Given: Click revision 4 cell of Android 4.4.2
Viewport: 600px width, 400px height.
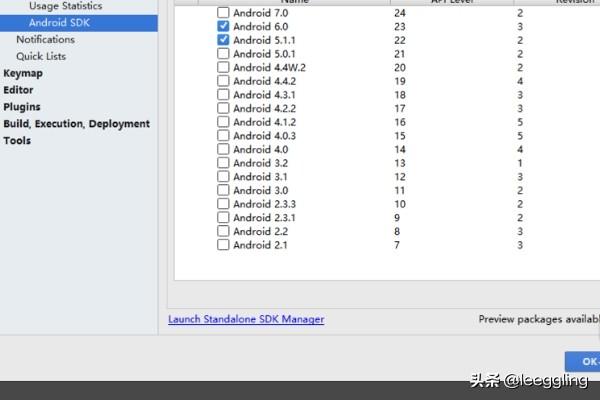Looking at the screenshot, I should click(520, 81).
